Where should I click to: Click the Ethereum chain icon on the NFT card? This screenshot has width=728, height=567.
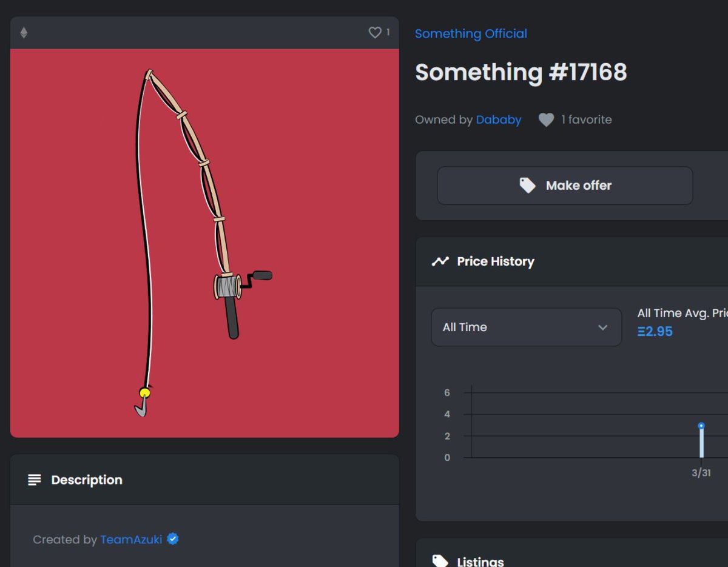click(23, 33)
